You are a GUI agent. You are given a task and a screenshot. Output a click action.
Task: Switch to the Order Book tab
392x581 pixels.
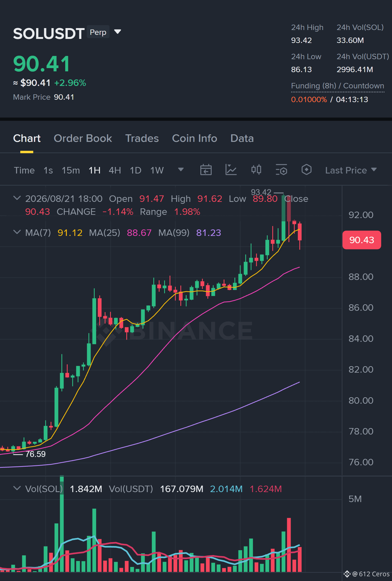click(x=83, y=138)
